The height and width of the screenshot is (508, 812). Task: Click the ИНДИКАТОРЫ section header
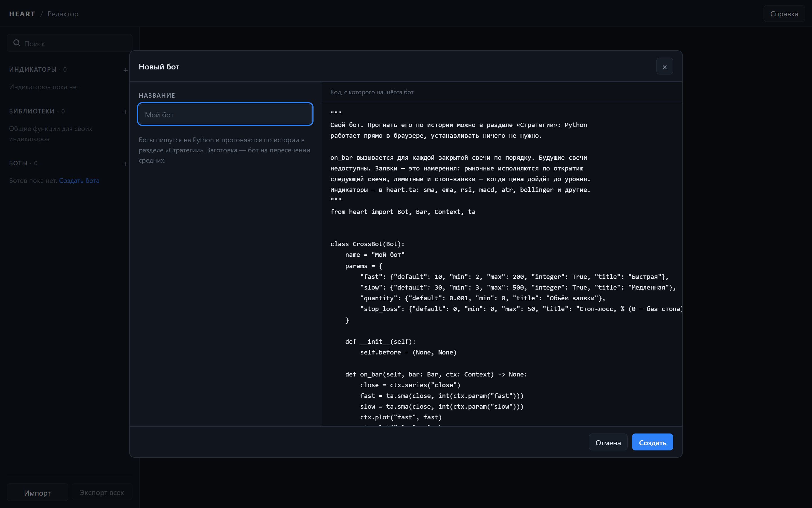[x=32, y=69]
